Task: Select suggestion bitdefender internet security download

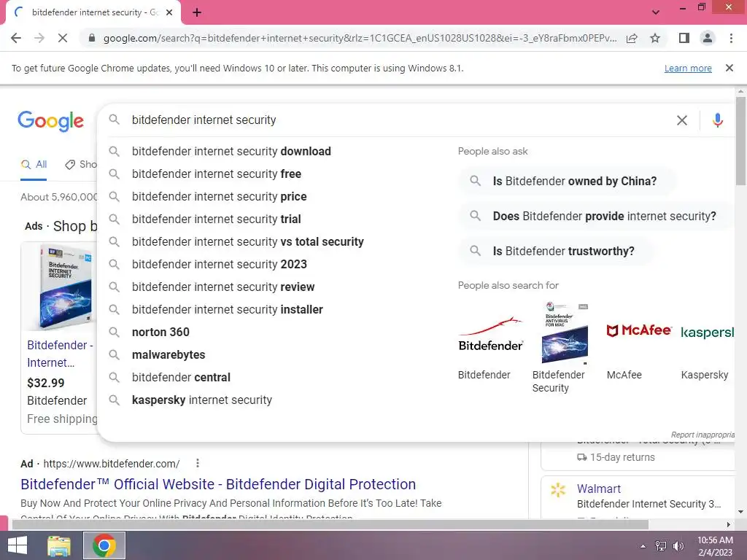Action: (231, 152)
